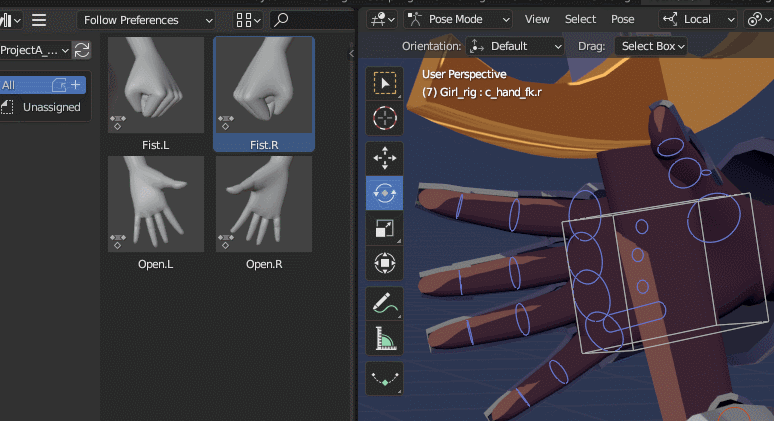Choose the Breakdowner pose tool

pos(384,379)
